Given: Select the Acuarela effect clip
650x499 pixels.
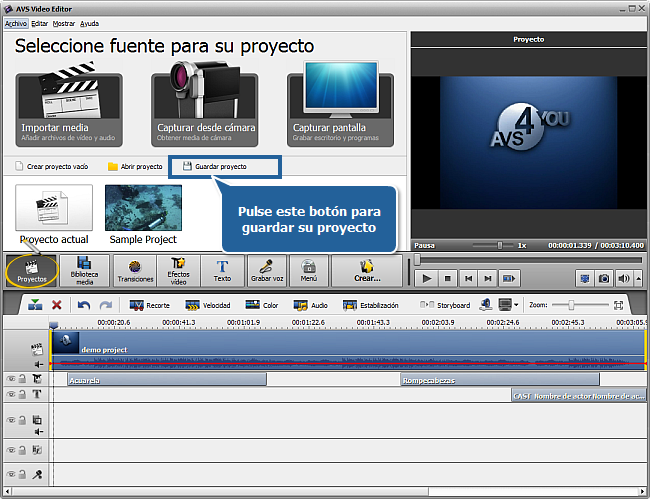Looking at the screenshot, I should pos(167,380).
